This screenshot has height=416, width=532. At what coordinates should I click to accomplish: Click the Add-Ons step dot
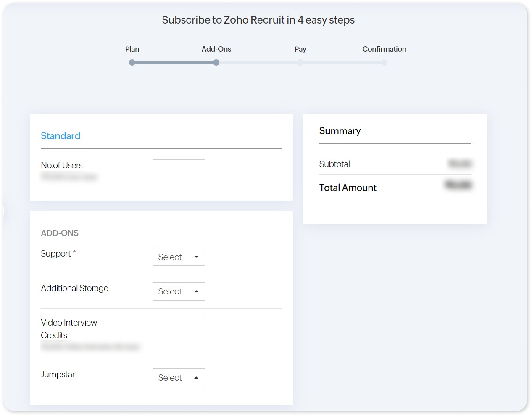(x=216, y=63)
